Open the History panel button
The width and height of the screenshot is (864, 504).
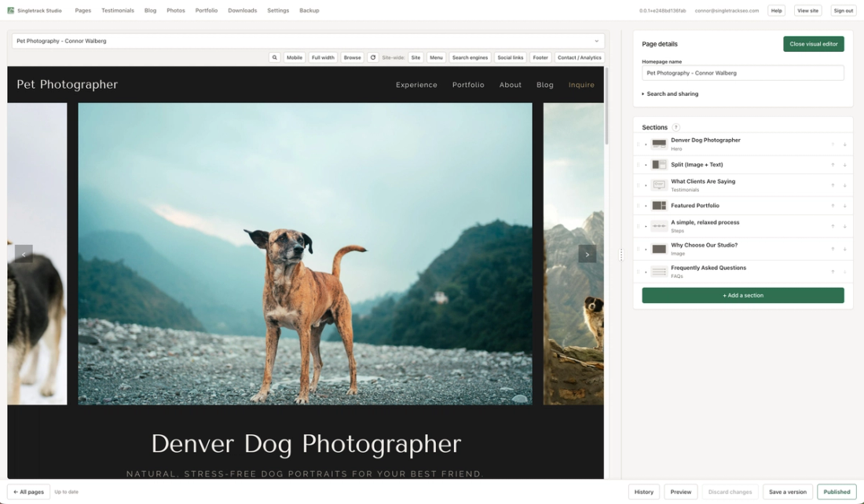click(643, 492)
